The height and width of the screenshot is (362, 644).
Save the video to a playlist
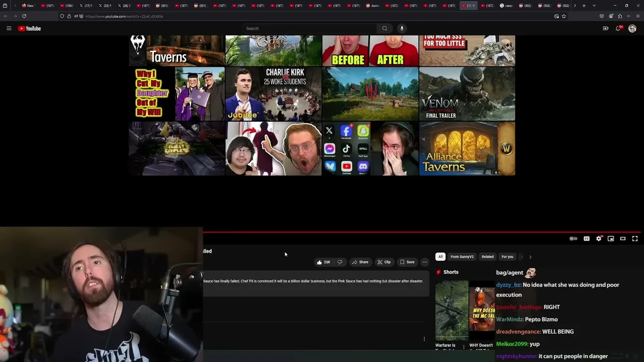point(407,262)
